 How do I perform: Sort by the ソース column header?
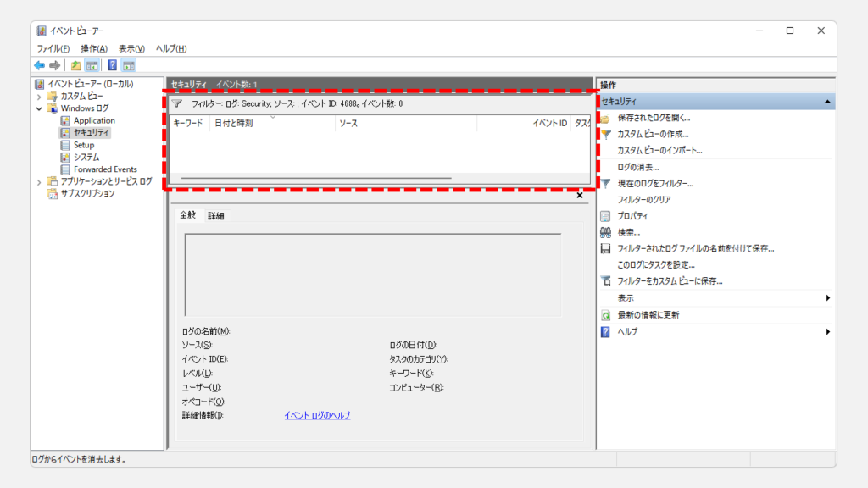click(406, 123)
